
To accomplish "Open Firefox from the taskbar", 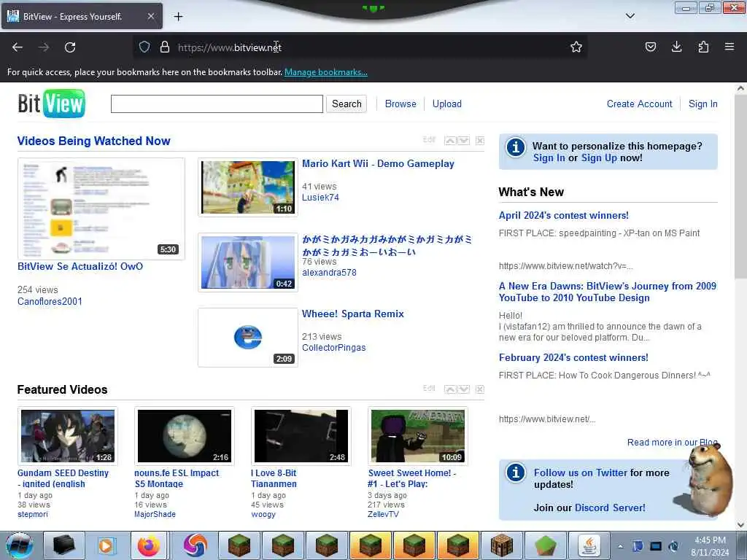I will pyautogui.click(x=149, y=545).
